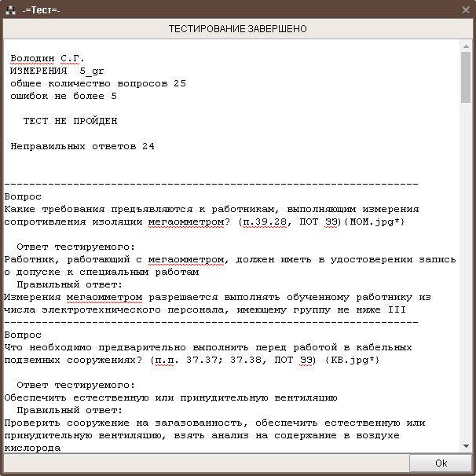
Task: Click the vertical scrollbar thumb
Action: [x=465, y=77]
